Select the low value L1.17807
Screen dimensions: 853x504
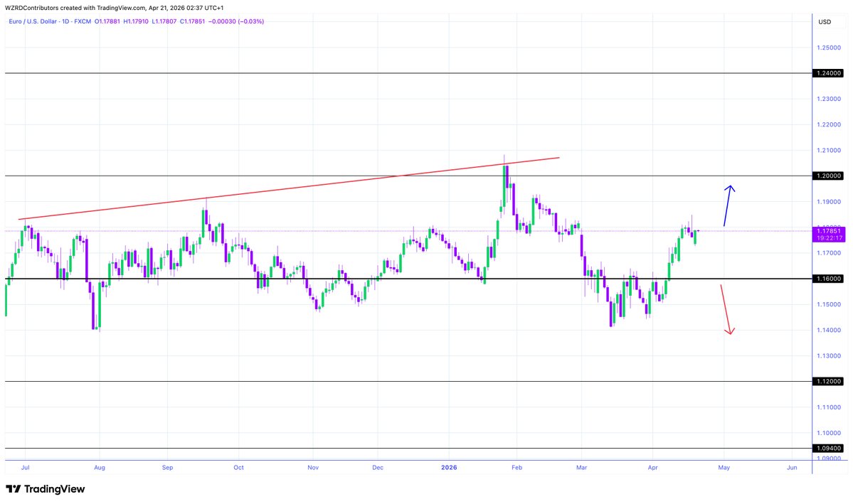(164, 22)
